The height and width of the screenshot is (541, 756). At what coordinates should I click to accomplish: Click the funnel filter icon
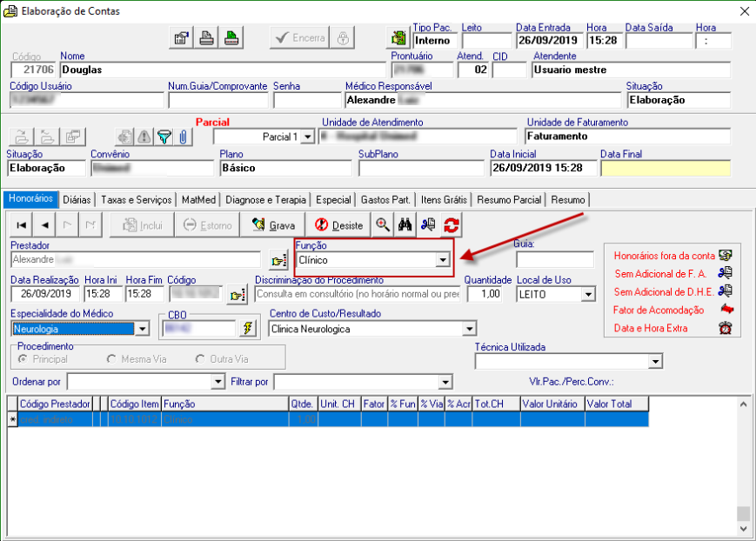(x=164, y=137)
